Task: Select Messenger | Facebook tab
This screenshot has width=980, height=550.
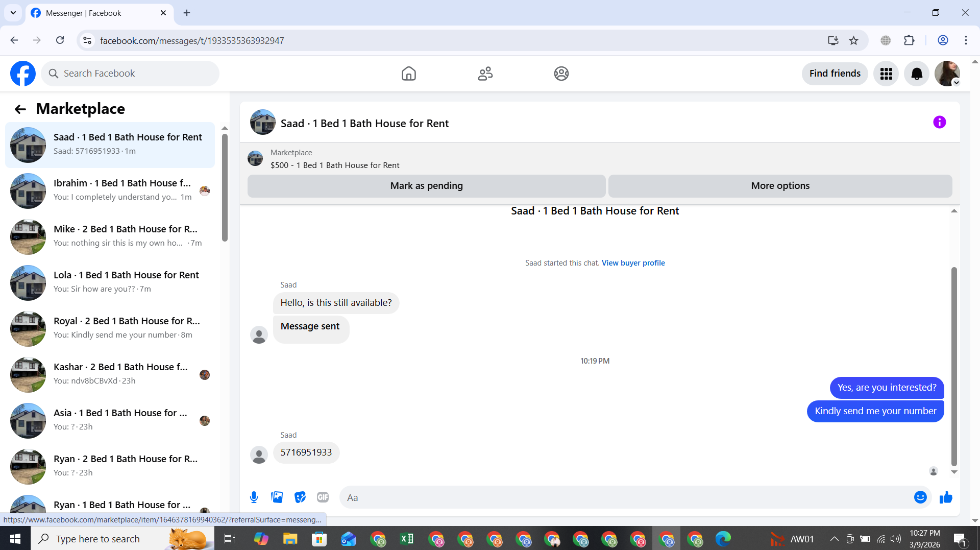Action: tap(100, 13)
